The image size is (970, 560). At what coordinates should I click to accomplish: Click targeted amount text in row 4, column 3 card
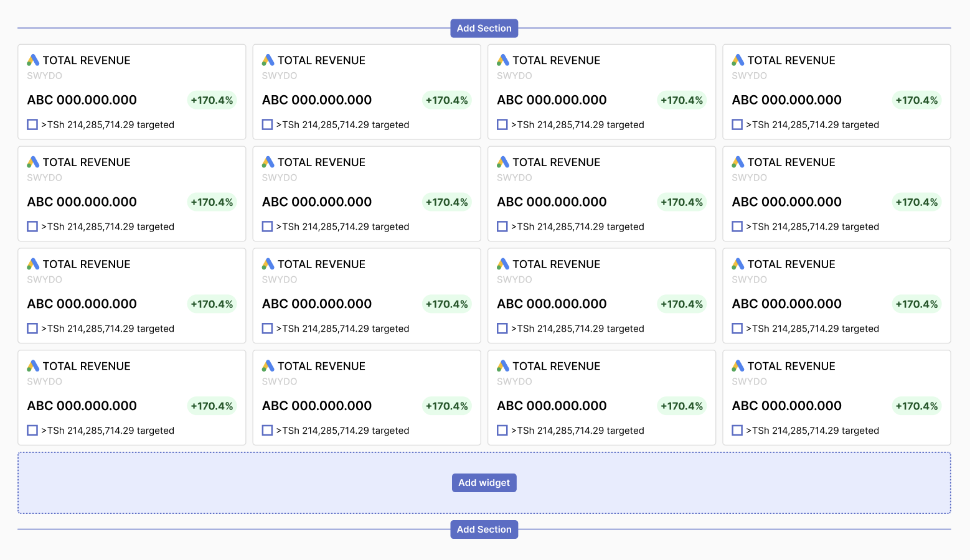pos(578,431)
